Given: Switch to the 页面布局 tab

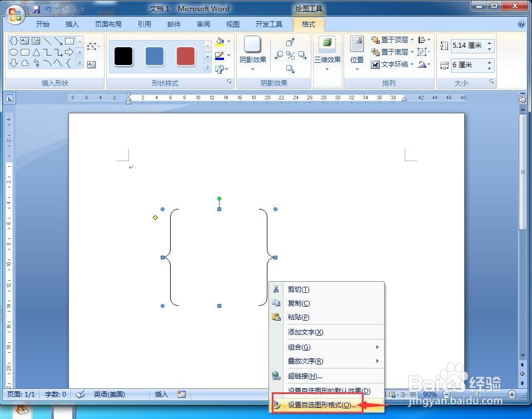Looking at the screenshot, I should (x=108, y=24).
